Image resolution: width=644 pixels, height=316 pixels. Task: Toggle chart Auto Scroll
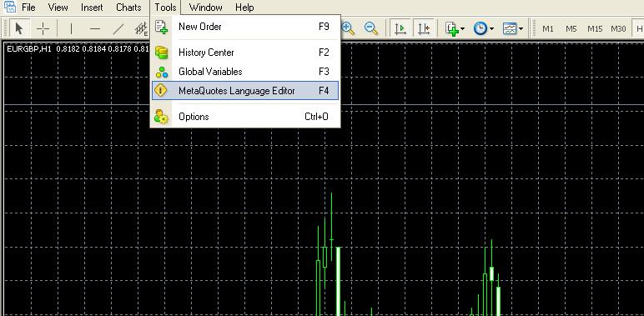400,28
